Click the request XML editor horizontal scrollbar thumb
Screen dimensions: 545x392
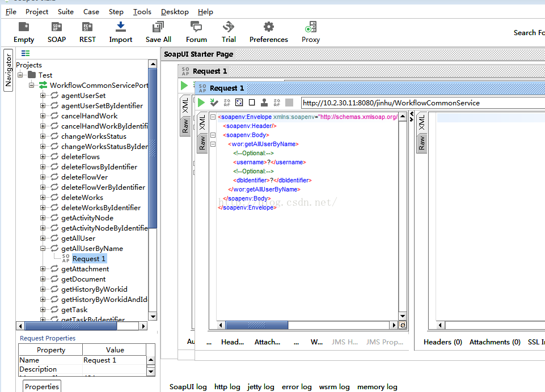[257, 325]
